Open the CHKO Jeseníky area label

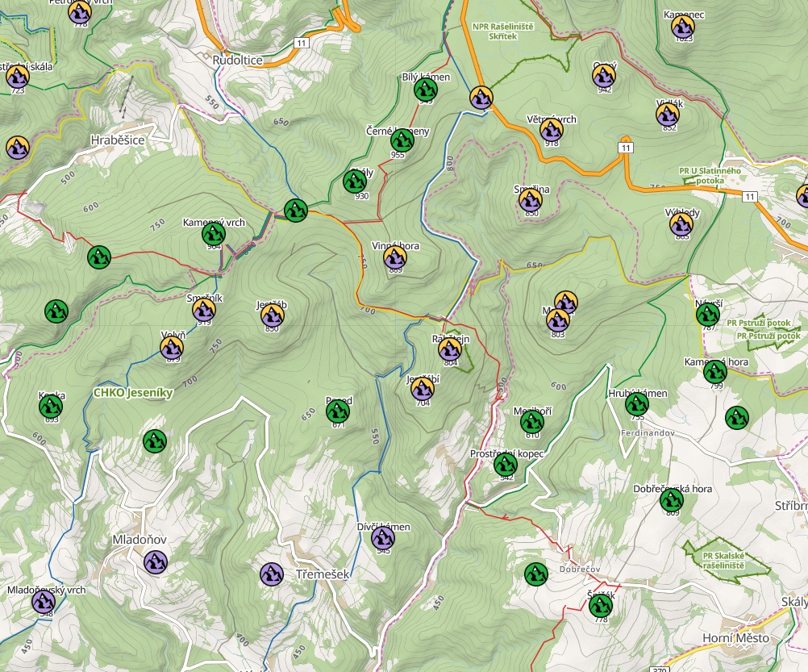[x=131, y=394]
